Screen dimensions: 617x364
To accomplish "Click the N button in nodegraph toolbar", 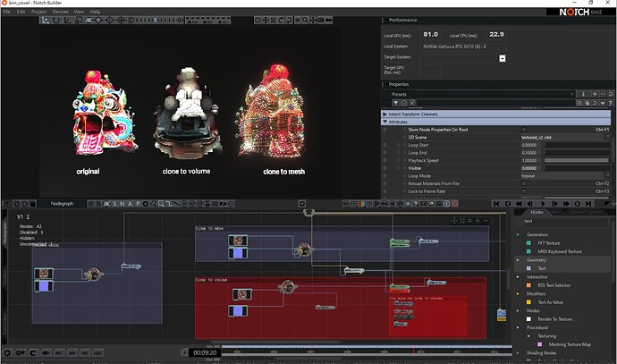I will [122, 204].
